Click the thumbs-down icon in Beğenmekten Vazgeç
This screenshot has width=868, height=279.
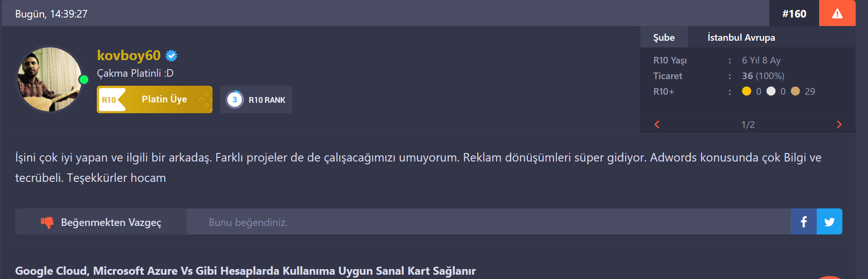click(x=47, y=222)
